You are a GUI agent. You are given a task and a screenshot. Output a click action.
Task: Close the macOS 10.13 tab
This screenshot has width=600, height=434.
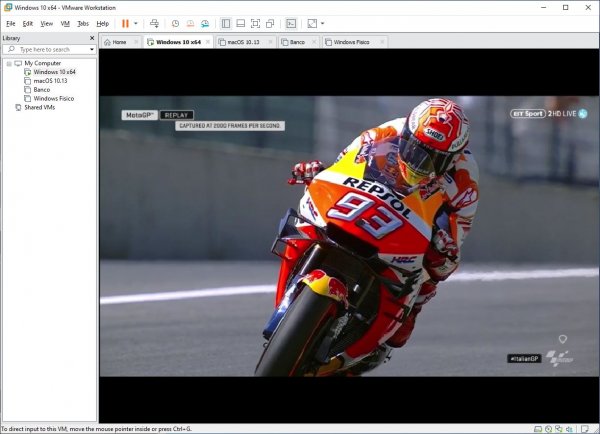point(270,42)
